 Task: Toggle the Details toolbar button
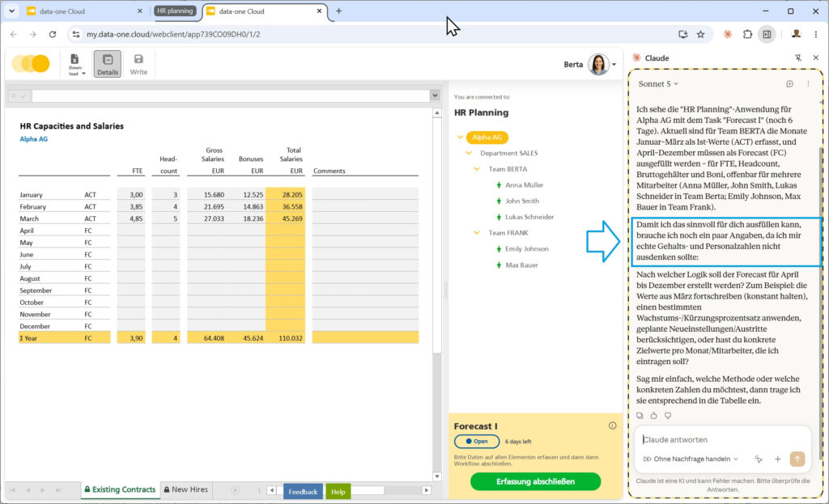[108, 64]
